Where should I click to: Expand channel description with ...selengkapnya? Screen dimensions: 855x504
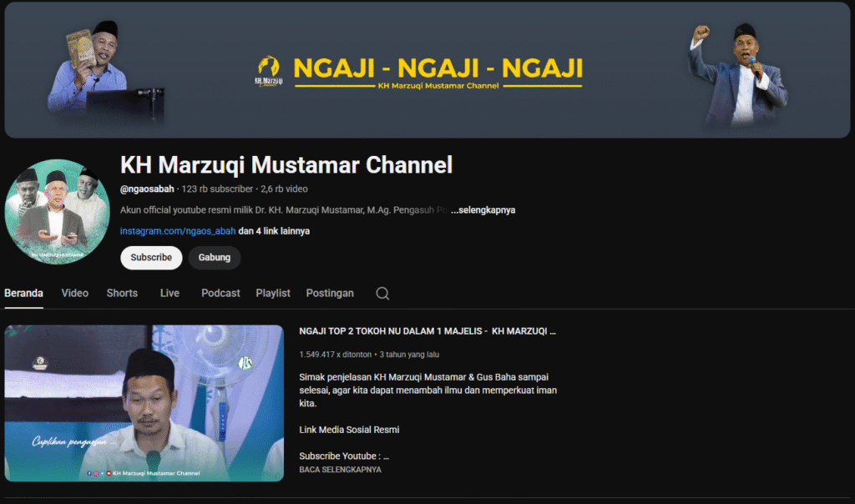[483, 210]
